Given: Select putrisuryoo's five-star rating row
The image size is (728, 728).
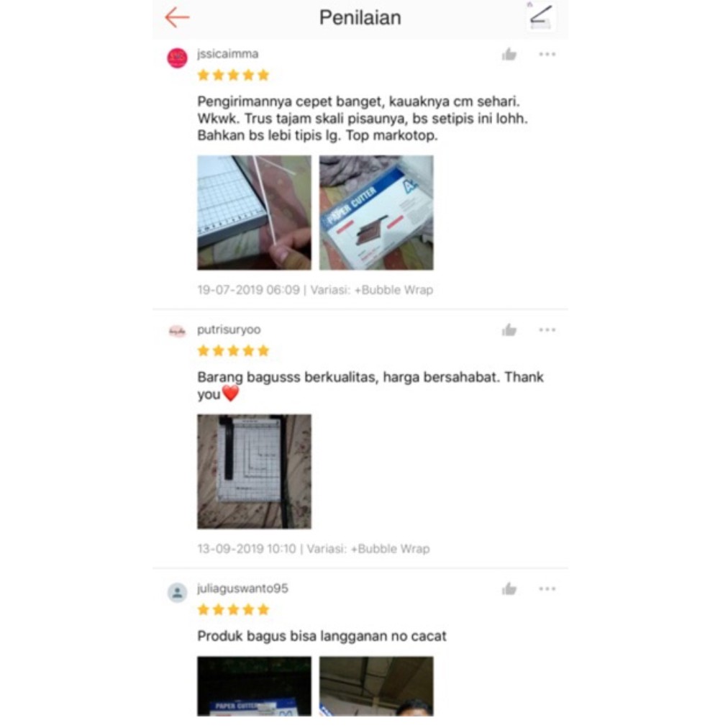Looking at the screenshot, I should click(x=234, y=350).
